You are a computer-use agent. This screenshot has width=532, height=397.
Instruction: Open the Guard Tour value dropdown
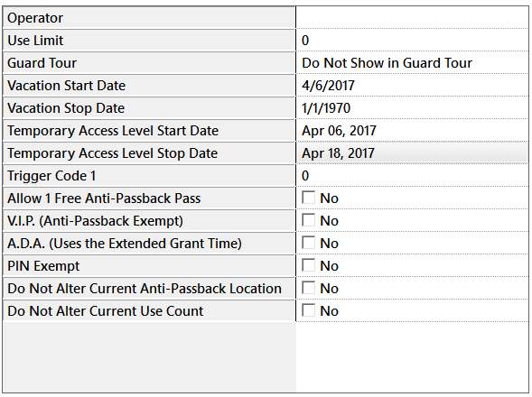pyautogui.click(x=412, y=63)
